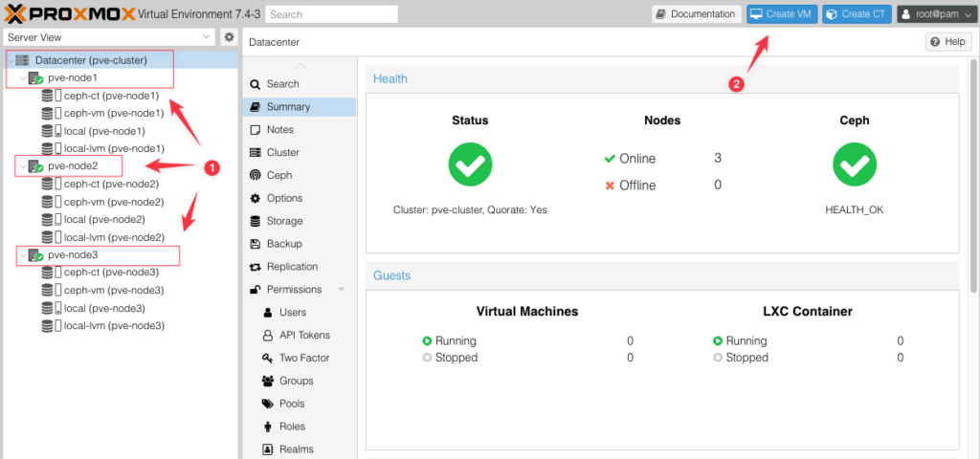Collapse the Permissions submenu arrow
This screenshot has width=980, height=459.
tap(342, 290)
